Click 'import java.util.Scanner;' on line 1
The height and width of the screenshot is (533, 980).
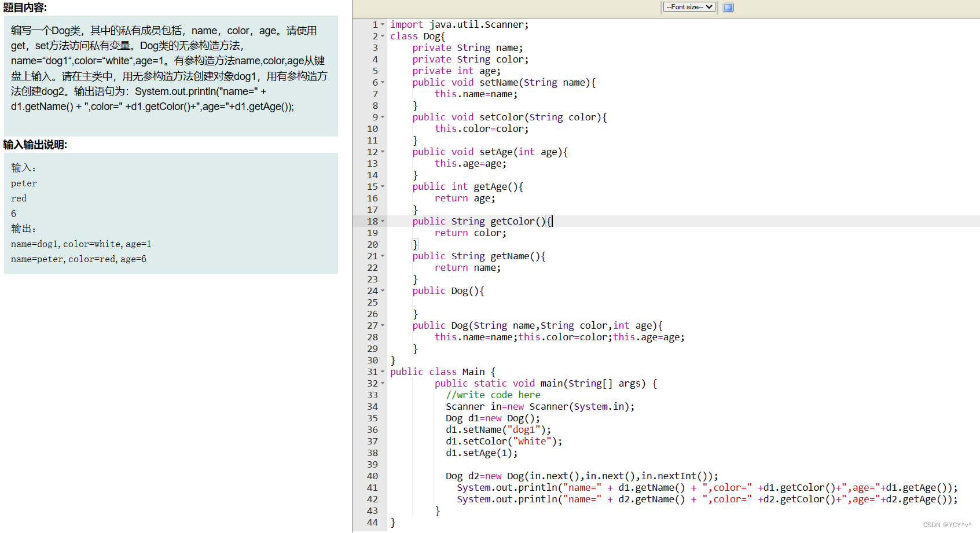click(x=459, y=24)
